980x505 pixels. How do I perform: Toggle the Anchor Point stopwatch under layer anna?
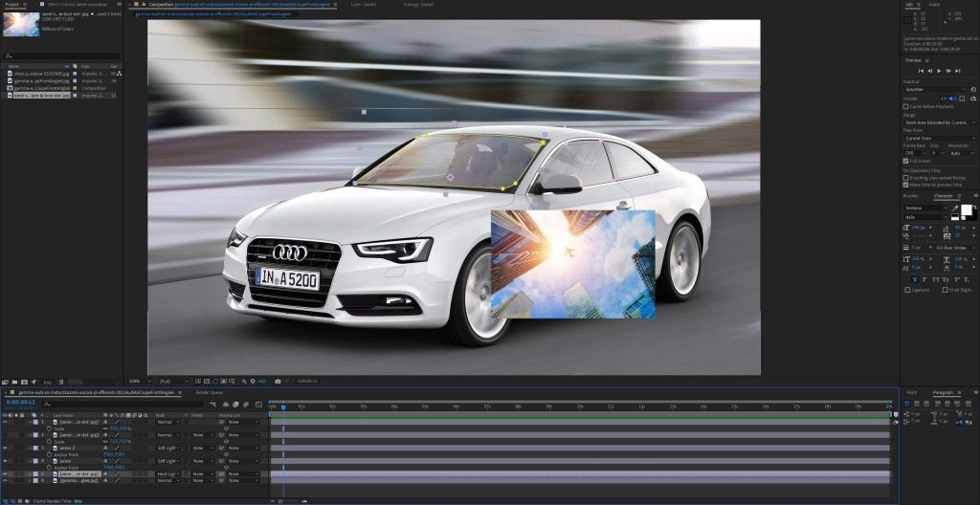(50, 468)
